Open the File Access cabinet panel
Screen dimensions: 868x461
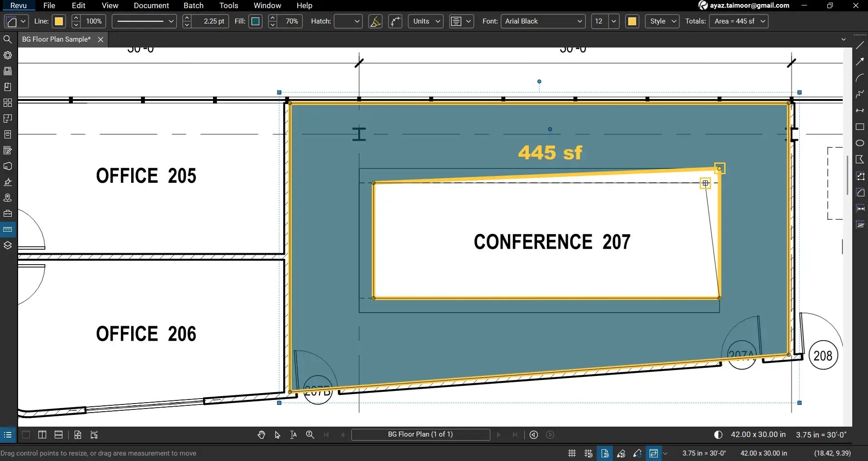(x=8, y=134)
